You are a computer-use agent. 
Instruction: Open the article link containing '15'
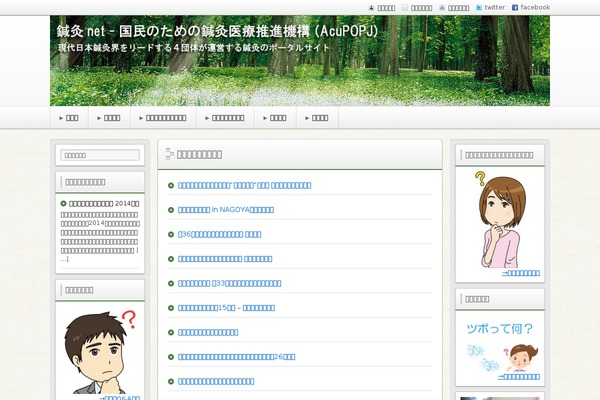(x=227, y=308)
